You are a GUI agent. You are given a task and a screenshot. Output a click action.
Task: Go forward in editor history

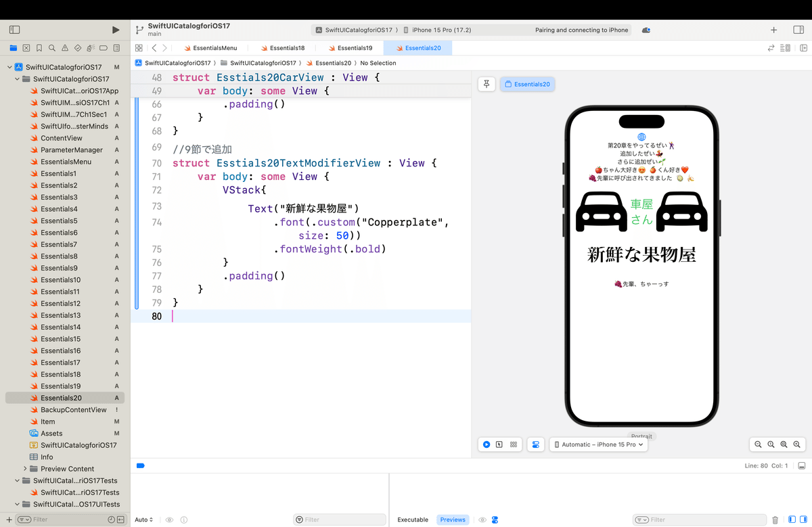pos(165,48)
